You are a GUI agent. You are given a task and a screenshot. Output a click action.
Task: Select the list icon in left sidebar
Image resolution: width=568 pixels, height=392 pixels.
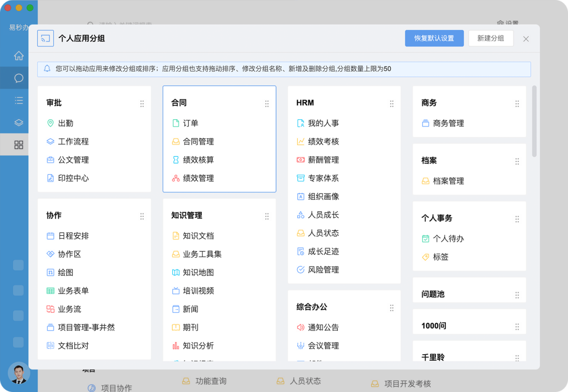[18, 100]
